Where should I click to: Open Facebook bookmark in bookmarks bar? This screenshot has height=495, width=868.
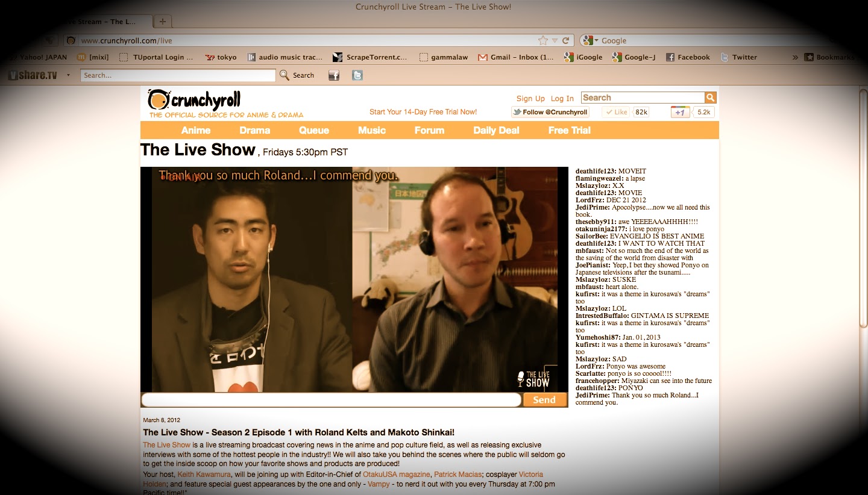pyautogui.click(x=688, y=57)
